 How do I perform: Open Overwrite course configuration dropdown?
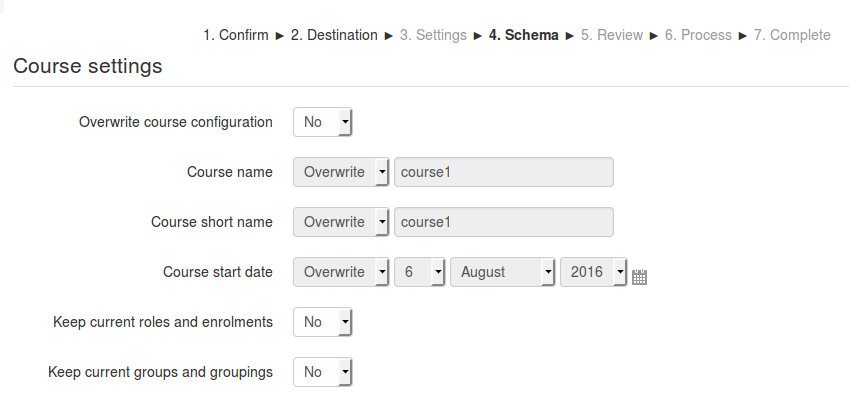323,122
